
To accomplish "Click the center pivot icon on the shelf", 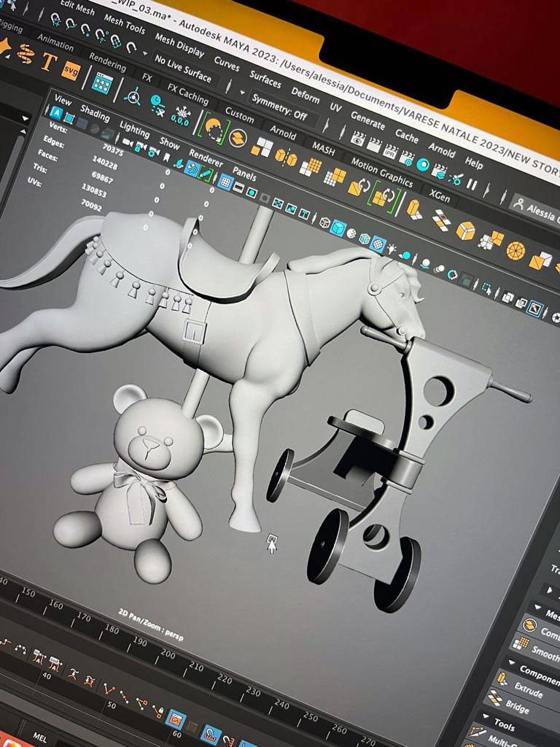I will (133, 96).
